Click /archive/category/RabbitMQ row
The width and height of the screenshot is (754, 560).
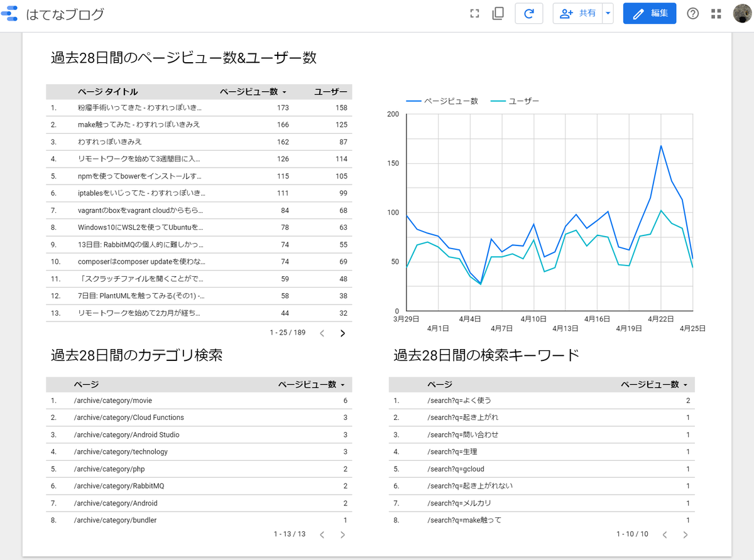(x=199, y=486)
